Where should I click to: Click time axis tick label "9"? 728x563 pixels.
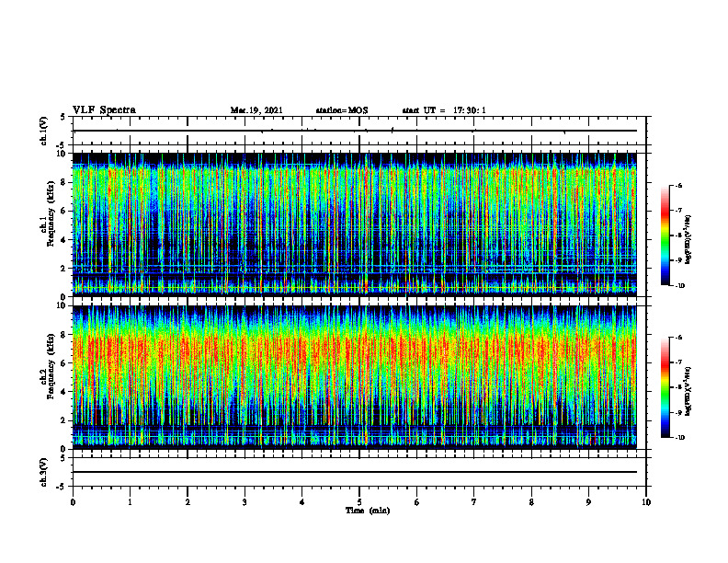(588, 502)
